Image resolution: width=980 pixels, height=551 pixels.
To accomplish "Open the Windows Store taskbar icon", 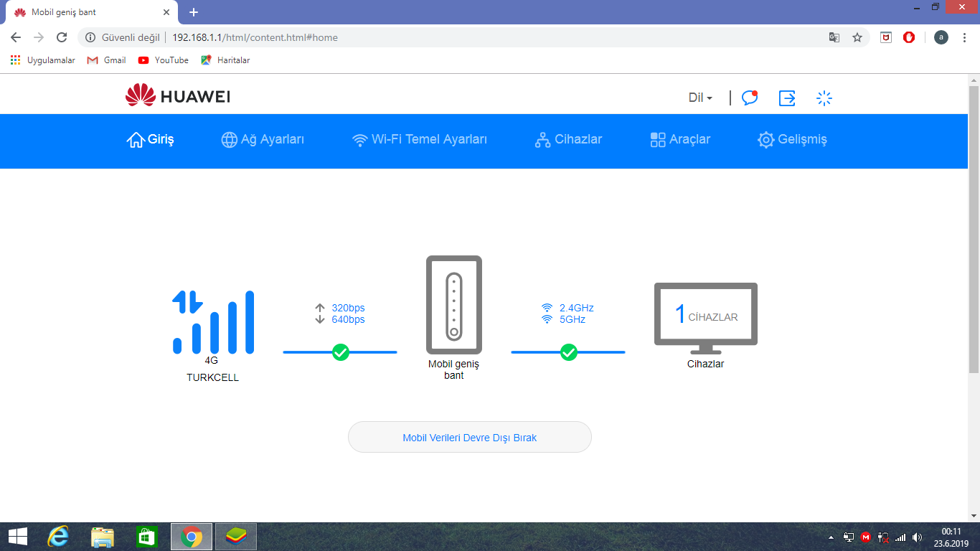I will [x=146, y=537].
